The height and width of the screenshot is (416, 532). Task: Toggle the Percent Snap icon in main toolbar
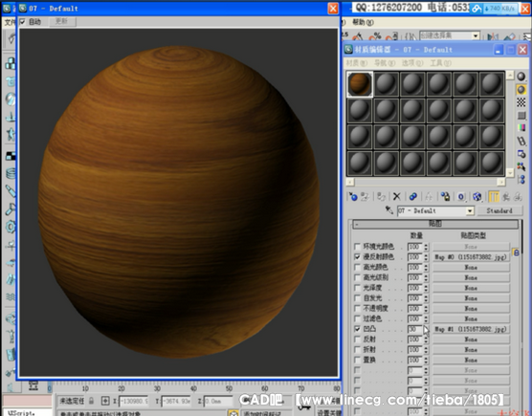pyautogui.click(x=374, y=36)
